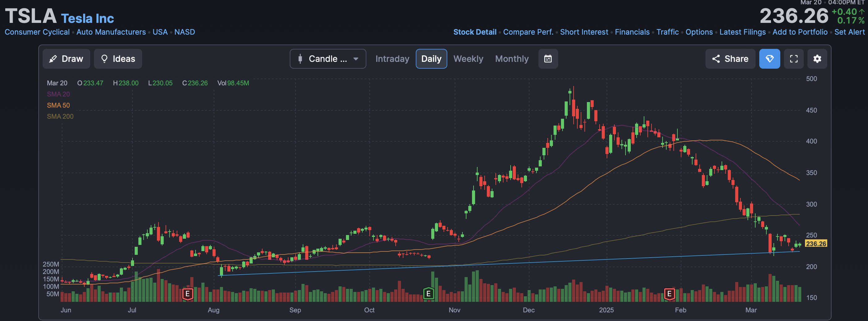Open the Financials page for TSLA
Viewport: 868px width, 321px height.
(x=632, y=32)
